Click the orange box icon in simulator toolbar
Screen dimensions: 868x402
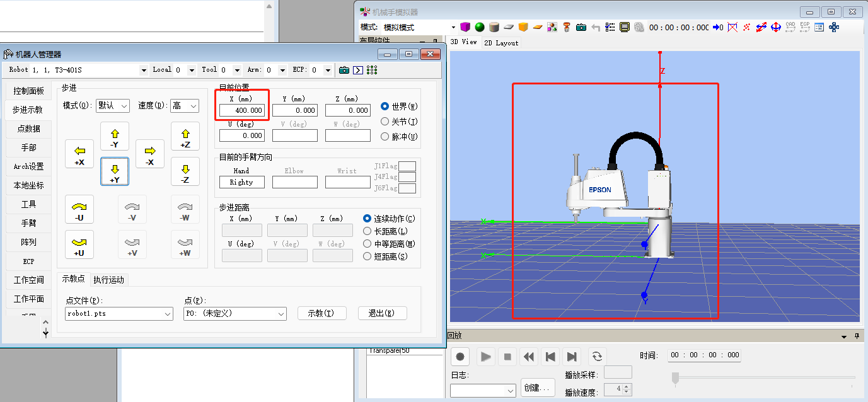click(x=523, y=27)
